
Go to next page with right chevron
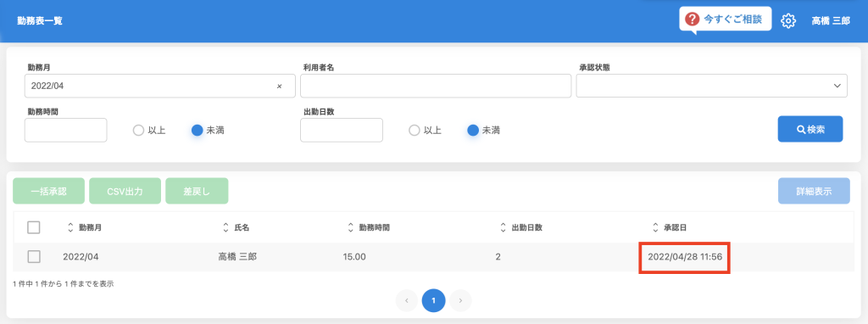[460, 301]
